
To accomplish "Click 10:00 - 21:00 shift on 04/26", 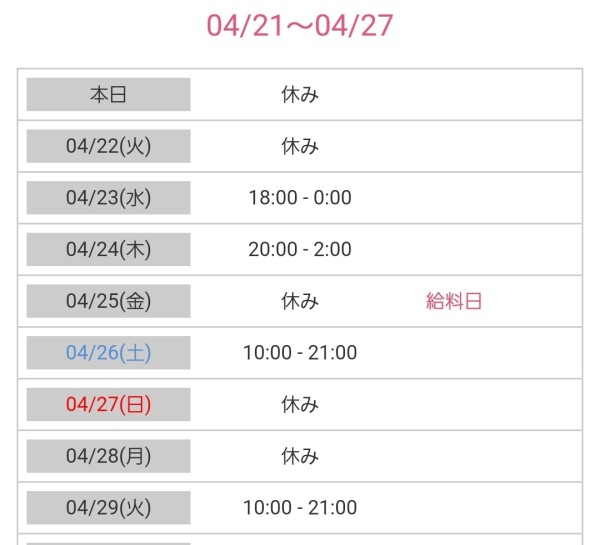I will 300,353.
